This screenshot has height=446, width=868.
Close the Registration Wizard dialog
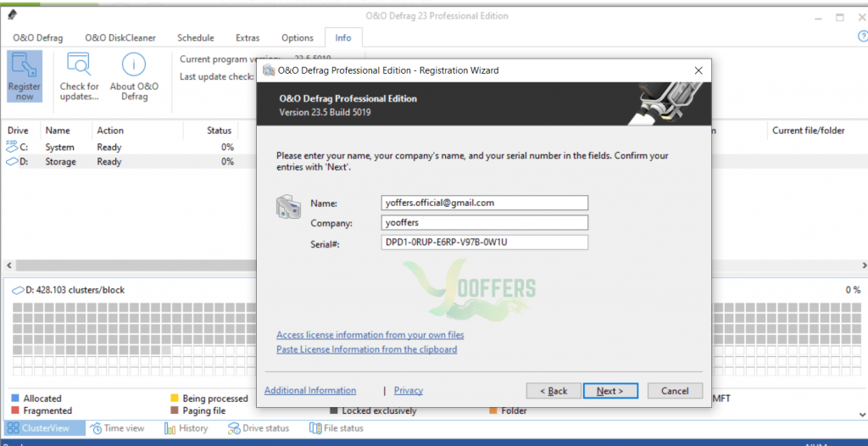[698, 70]
